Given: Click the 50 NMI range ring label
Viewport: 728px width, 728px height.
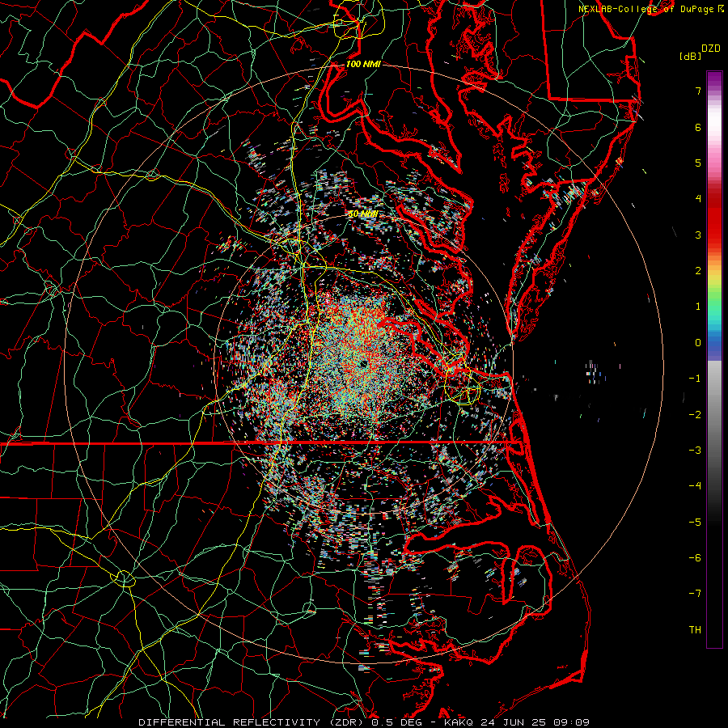Looking at the screenshot, I should point(363,214).
